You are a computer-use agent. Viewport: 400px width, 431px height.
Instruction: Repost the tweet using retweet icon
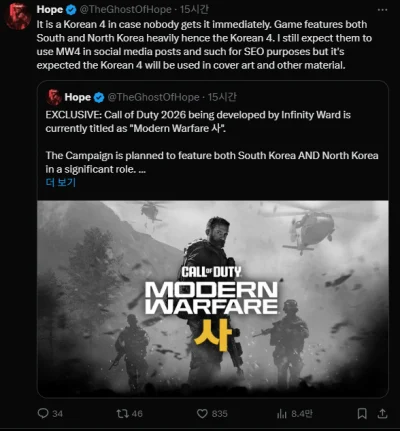[x=121, y=414]
